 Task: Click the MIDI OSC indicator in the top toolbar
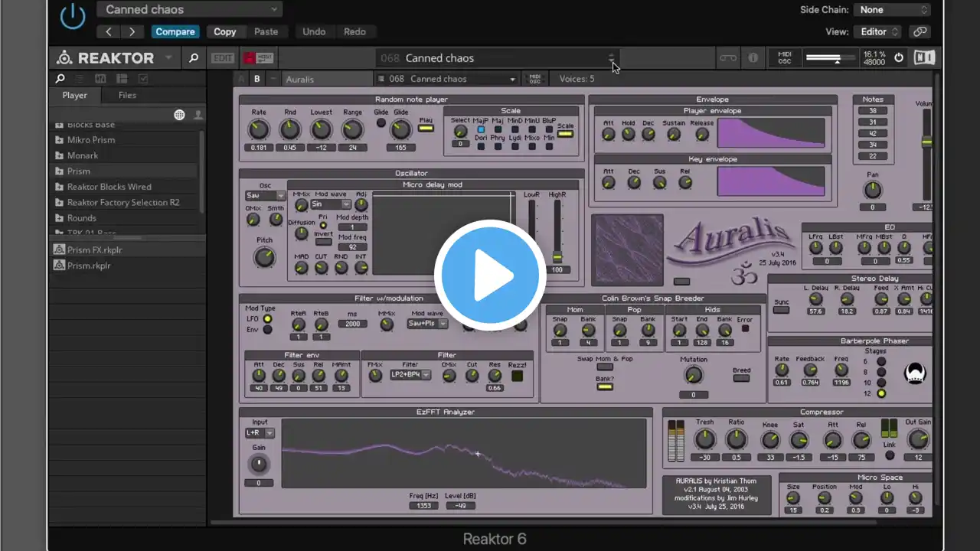click(x=785, y=58)
